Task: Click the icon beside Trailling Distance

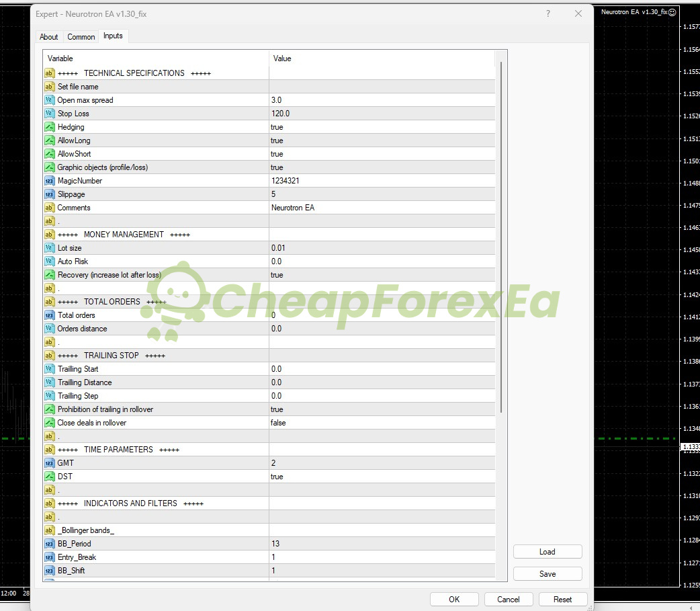Action: [x=50, y=382]
